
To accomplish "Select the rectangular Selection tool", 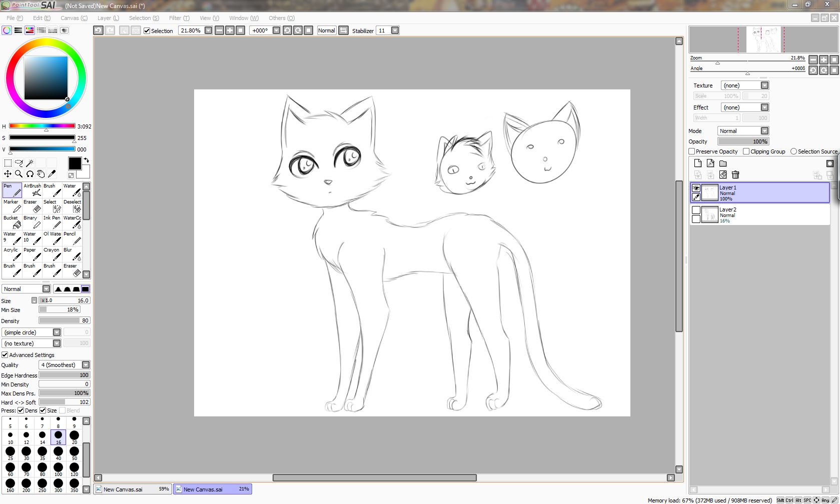I will tap(8, 163).
